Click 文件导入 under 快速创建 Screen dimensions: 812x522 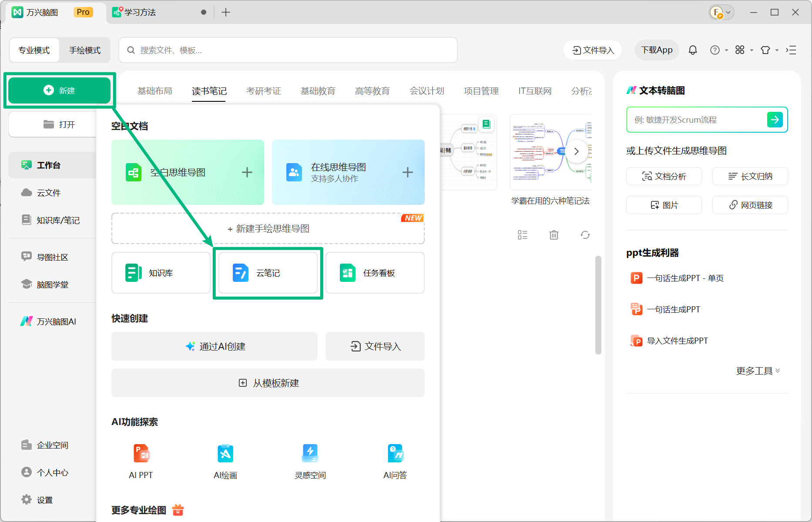tap(375, 346)
